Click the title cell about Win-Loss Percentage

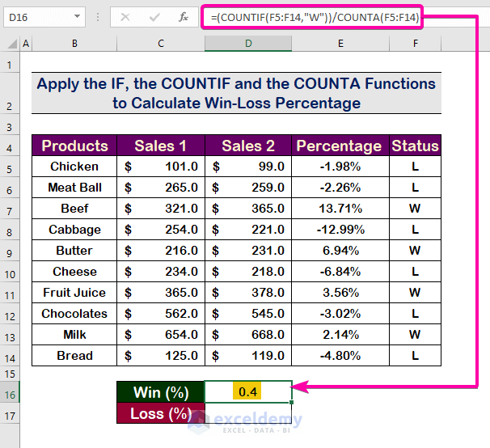(x=236, y=93)
